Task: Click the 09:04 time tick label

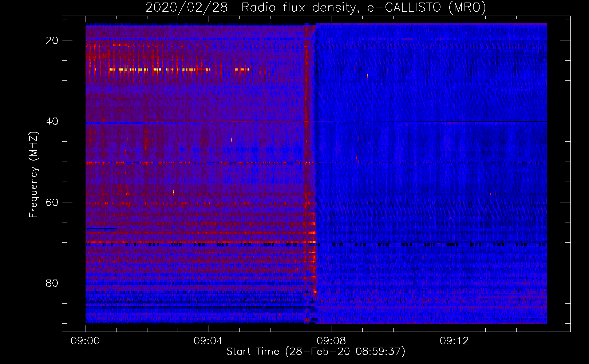Action: pos(208,341)
